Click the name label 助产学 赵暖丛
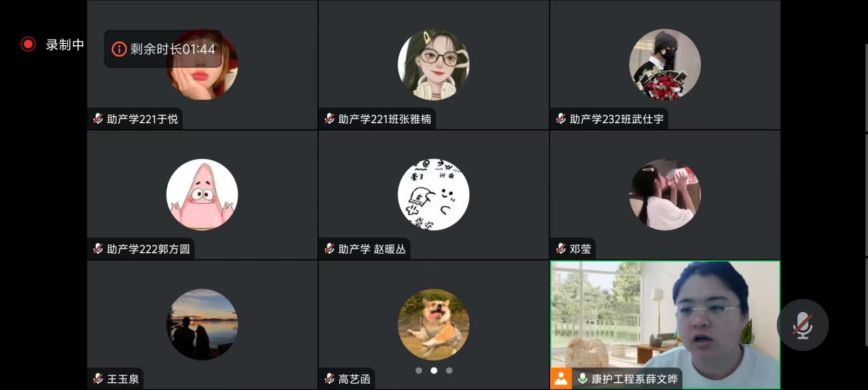 372,249
